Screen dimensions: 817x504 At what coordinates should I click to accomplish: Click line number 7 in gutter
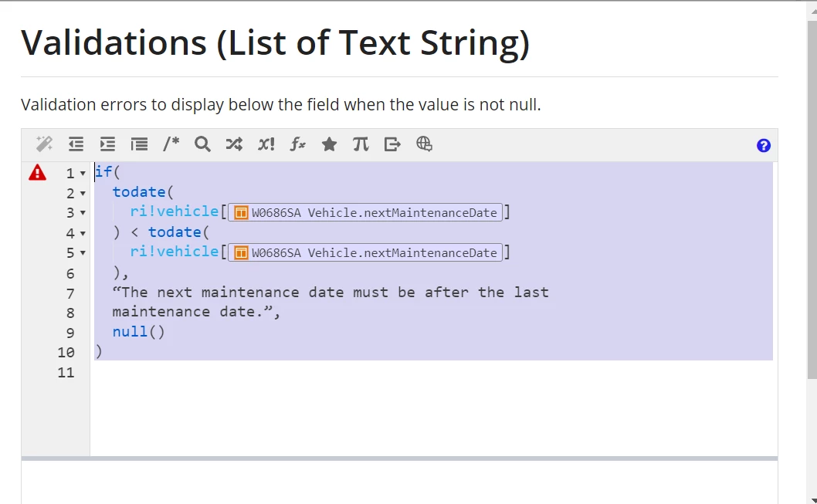pos(70,293)
